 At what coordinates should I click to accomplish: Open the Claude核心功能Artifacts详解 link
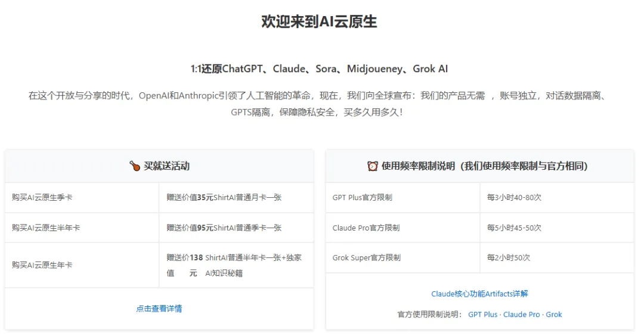click(x=479, y=294)
